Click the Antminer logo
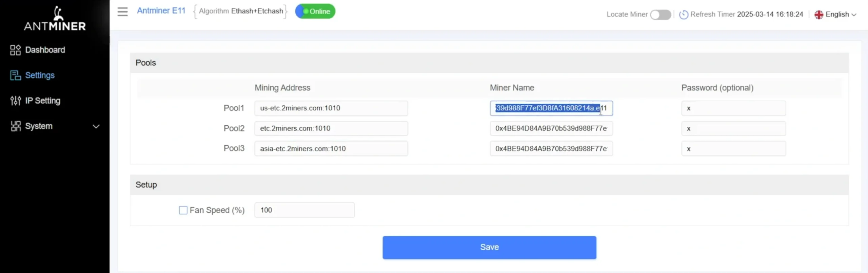The image size is (868, 273). click(x=55, y=18)
